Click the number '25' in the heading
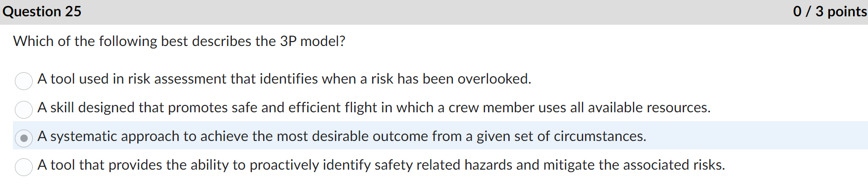The image size is (868, 184). (73, 11)
